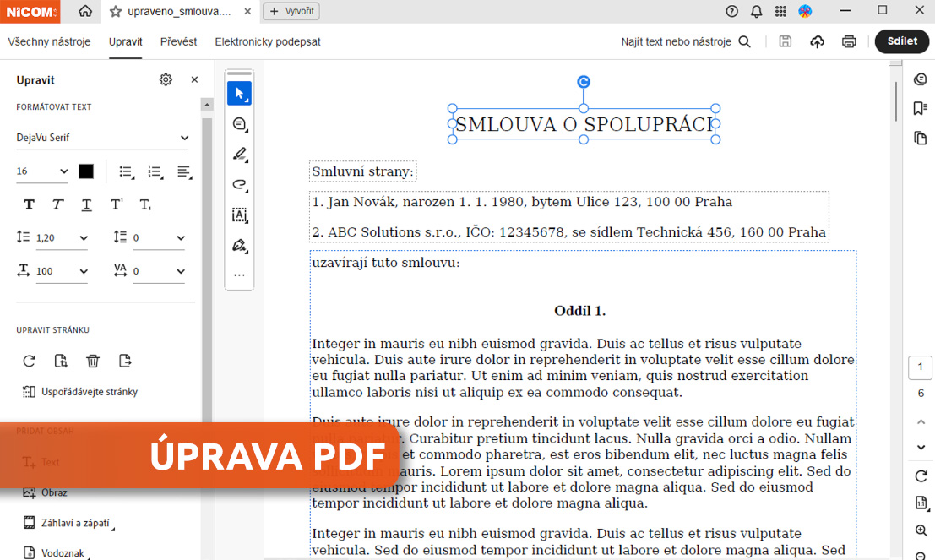Select the freehand draw loop tool

tap(239, 185)
